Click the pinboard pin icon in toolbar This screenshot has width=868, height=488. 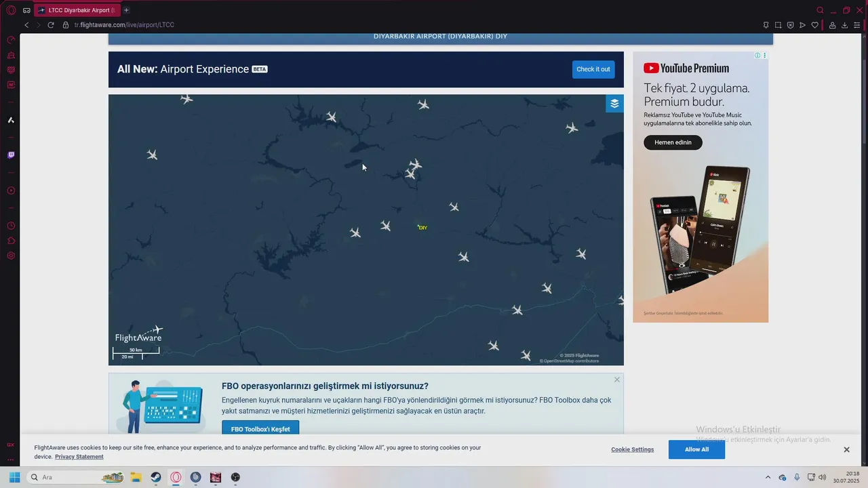coord(766,25)
